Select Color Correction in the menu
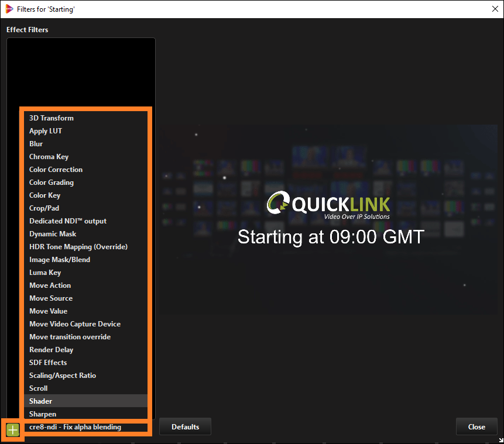The width and height of the screenshot is (504, 444). [85, 169]
